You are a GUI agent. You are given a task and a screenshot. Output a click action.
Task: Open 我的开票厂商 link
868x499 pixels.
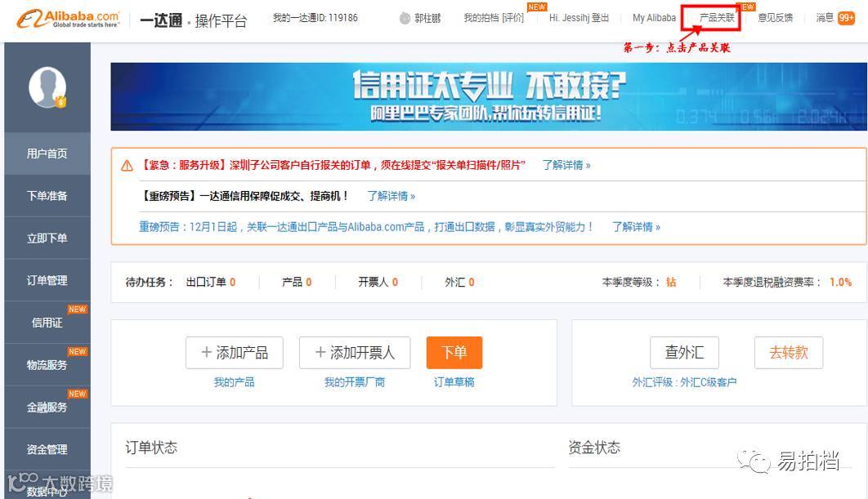click(x=354, y=381)
